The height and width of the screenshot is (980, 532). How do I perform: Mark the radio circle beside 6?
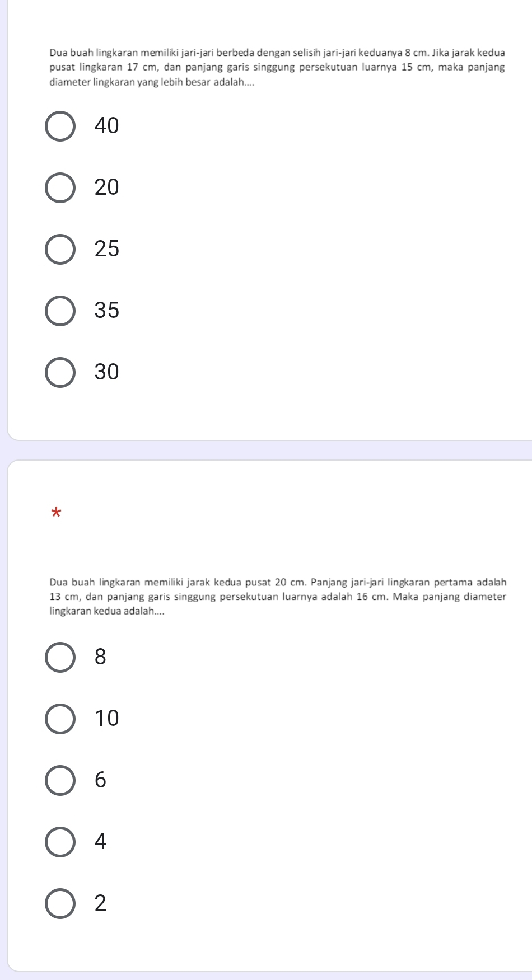[x=60, y=780]
